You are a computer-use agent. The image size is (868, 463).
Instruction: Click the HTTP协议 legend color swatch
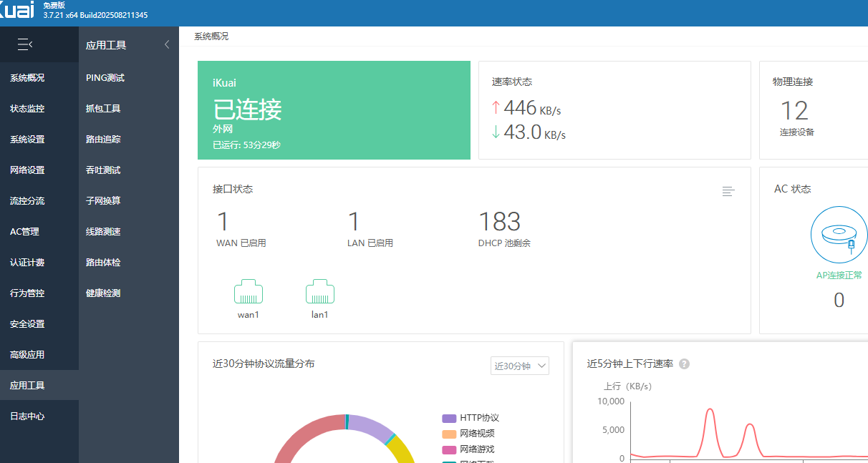pos(448,417)
